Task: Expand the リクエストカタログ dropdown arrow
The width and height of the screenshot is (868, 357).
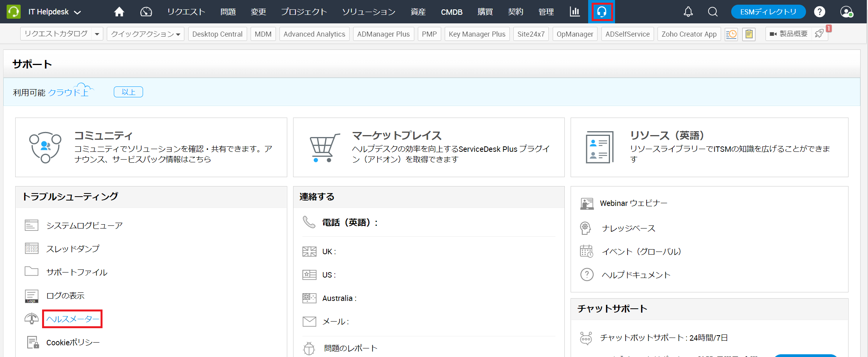Action: (97, 34)
